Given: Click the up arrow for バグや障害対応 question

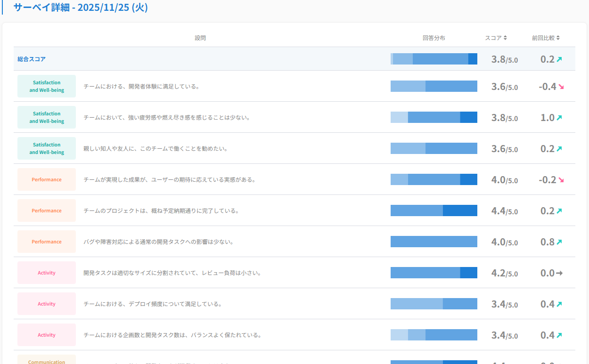Looking at the screenshot, I should point(559,242).
